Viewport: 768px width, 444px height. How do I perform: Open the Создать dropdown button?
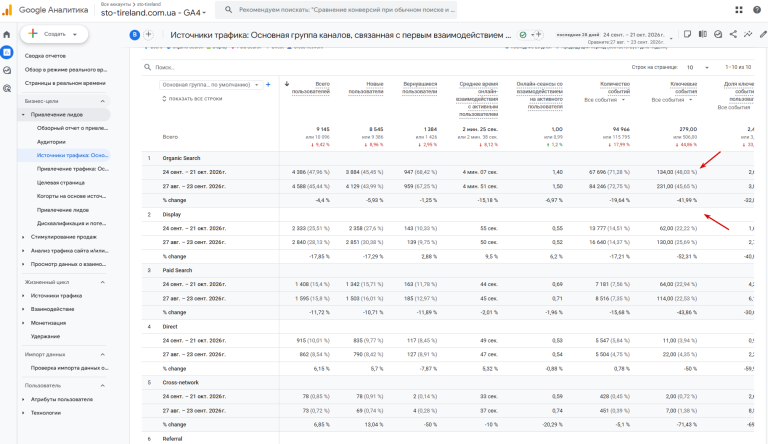pyautogui.click(x=54, y=34)
